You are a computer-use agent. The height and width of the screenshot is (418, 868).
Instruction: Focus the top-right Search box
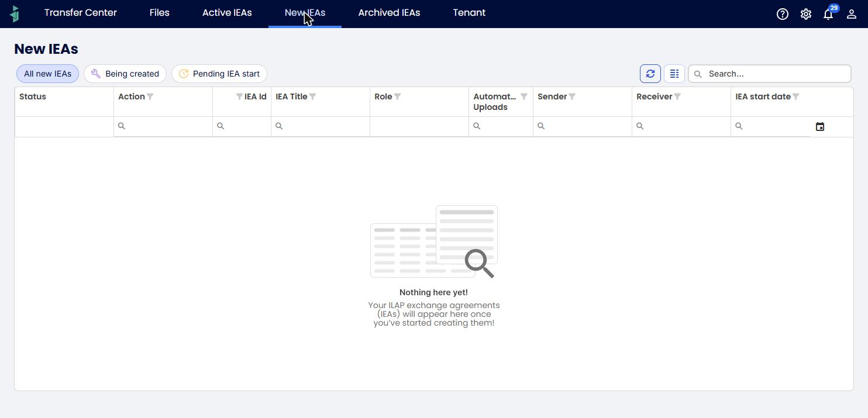[x=770, y=74]
